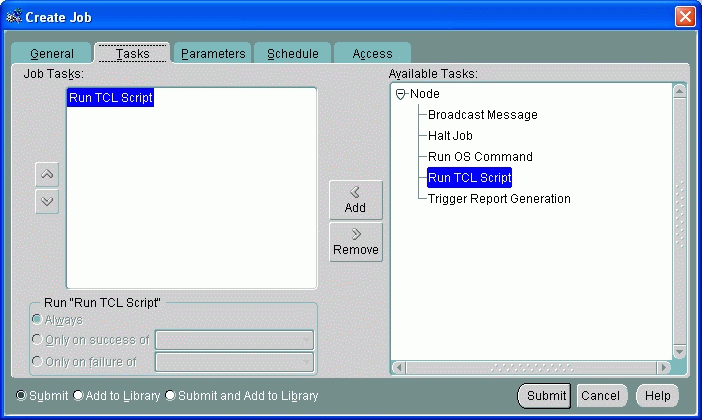Select the Submit radio option
The width and height of the screenshot is (702, 420).
click(22, 395)
